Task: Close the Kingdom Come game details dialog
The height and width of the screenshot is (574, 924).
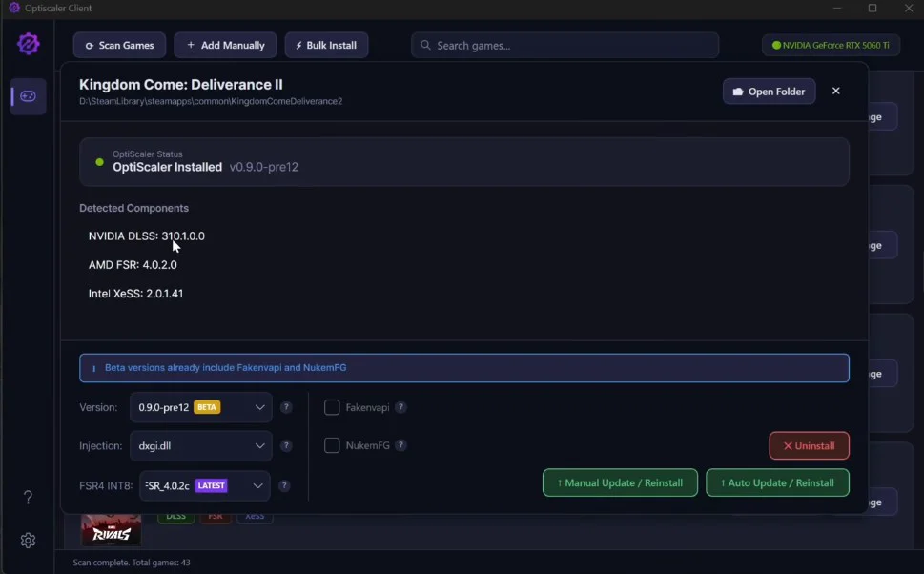Action: click(x=836, y=92)
